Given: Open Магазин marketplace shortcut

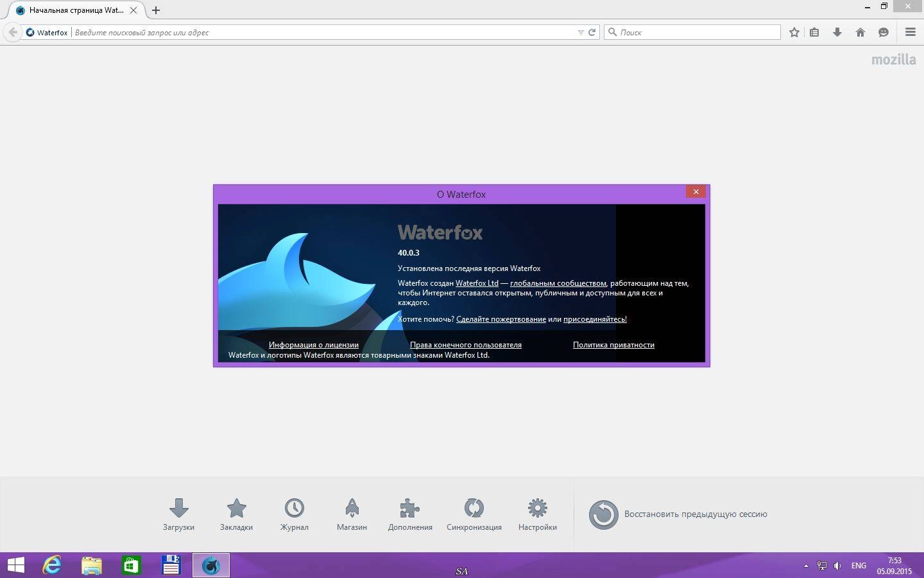Looking at the screenshot, I should [352, 514].
